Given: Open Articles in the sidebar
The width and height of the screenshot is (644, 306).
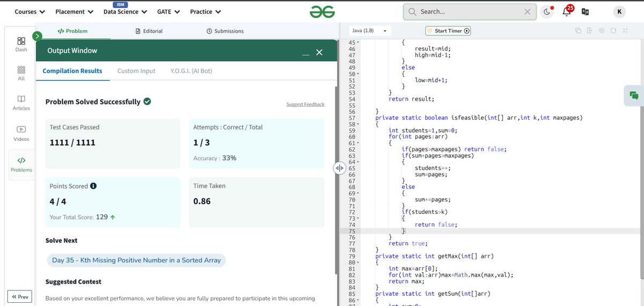Looking at the screenshot, I should point(21,103).
